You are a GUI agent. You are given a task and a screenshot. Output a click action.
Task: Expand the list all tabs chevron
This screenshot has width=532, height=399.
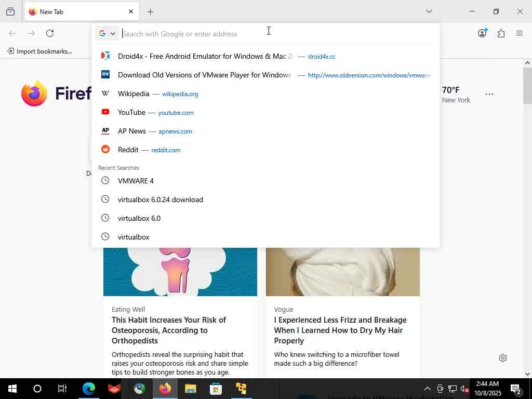tap(429, 11)
